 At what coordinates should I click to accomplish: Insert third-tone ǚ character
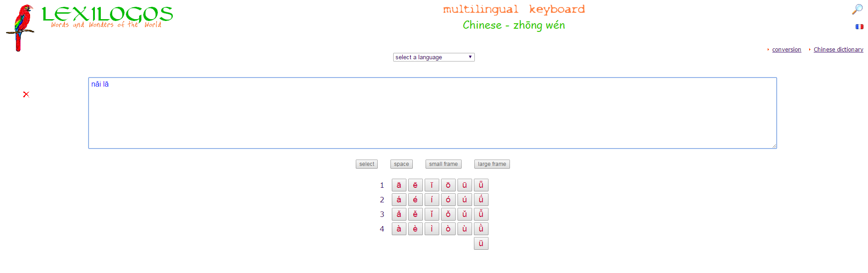(481, 214)
